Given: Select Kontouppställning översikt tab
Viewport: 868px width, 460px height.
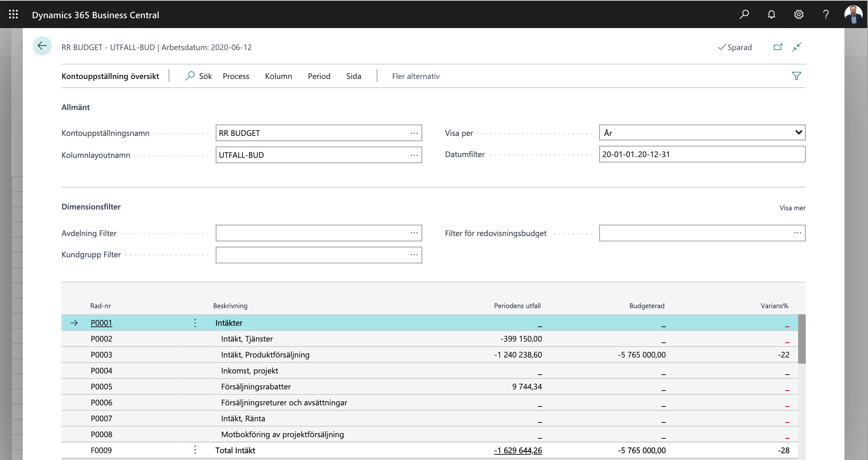Looking at the screenshot, I should click(110, 76).
